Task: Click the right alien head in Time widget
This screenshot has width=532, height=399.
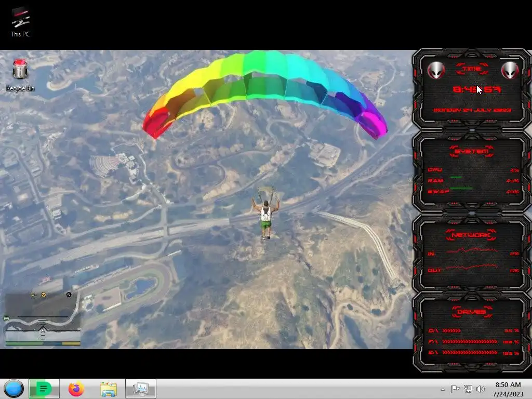Action: 510,70
